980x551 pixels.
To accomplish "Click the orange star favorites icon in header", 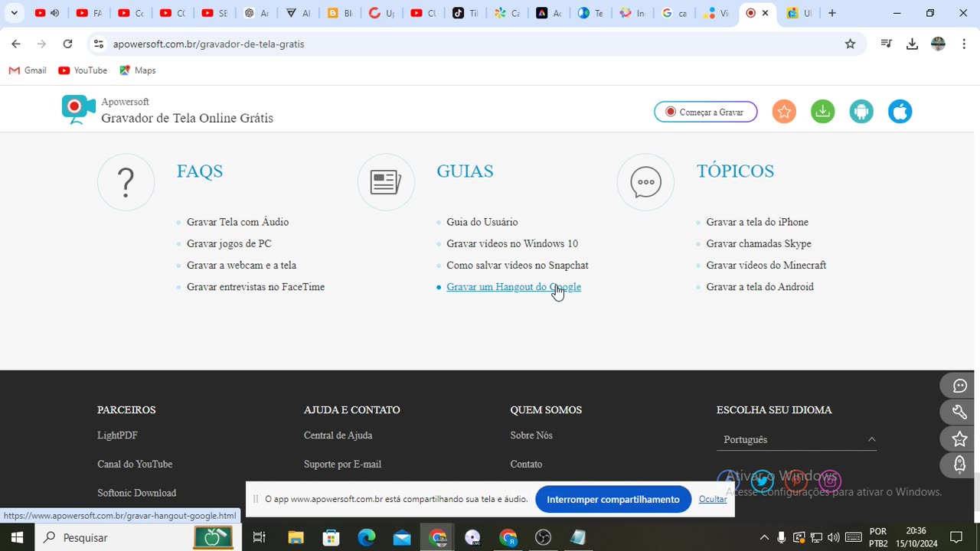I will [x=784, y=112].
